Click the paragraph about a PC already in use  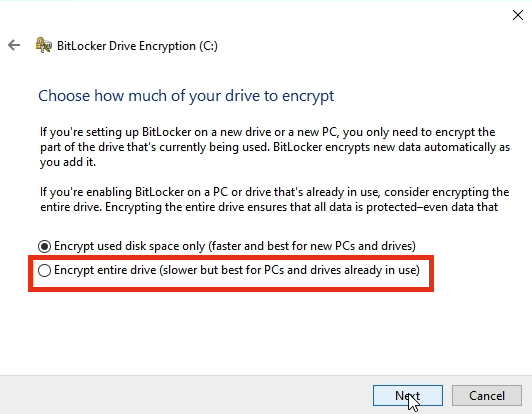(275, 200)
